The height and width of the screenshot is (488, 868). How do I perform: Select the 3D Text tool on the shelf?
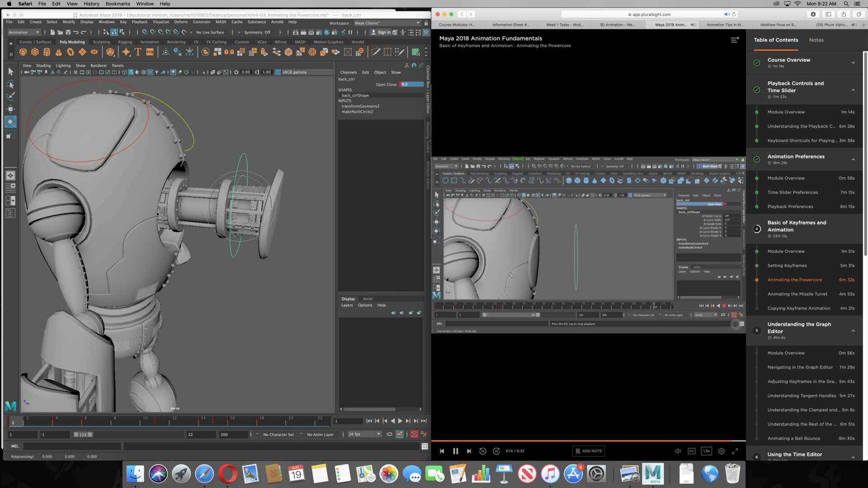pyautogui.click(x=137, y=52)
